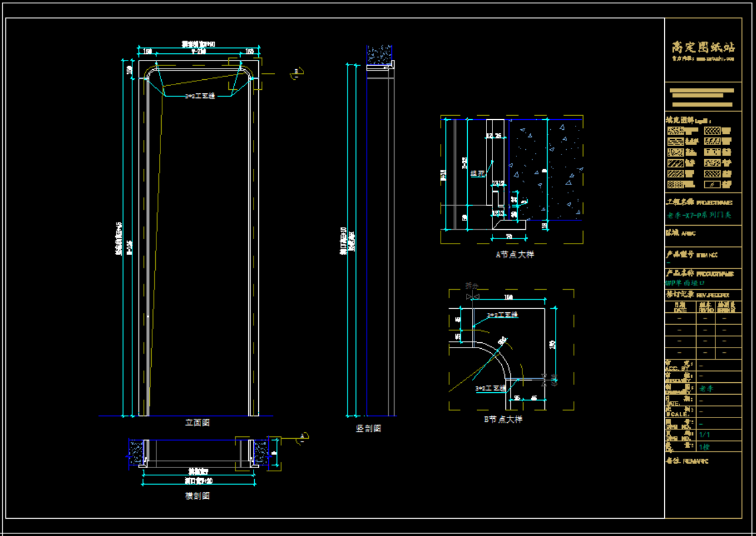Select the '横剖图' drawing title

point(197,496)
